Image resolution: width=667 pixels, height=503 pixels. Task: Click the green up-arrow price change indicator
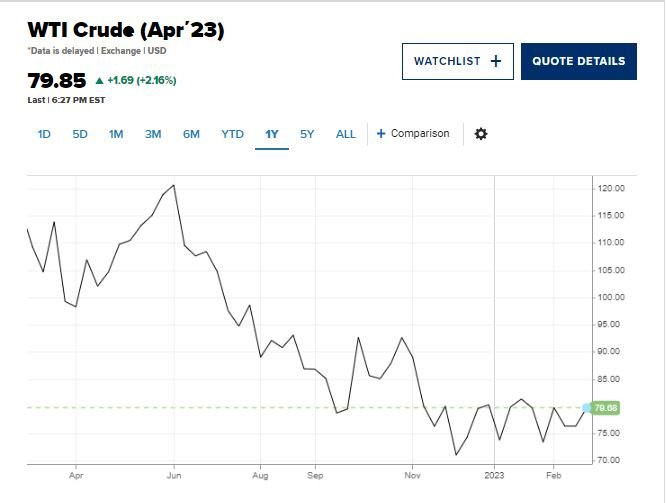[100, 80]
